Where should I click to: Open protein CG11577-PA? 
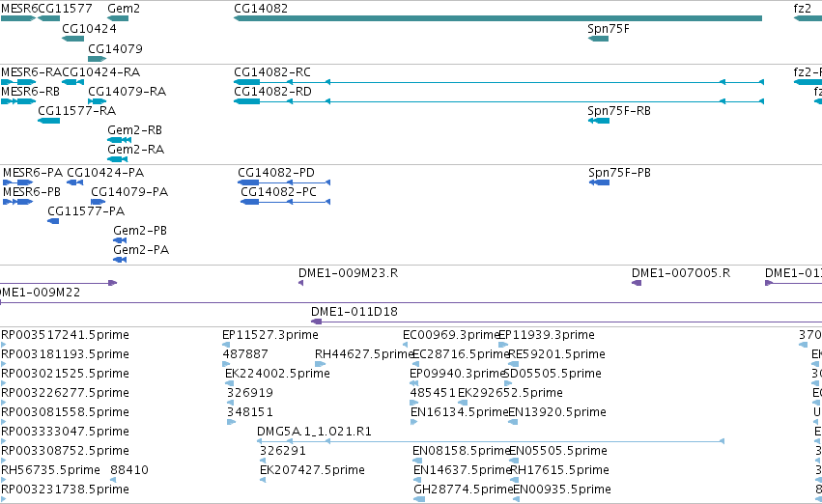(x=86, y=211)
